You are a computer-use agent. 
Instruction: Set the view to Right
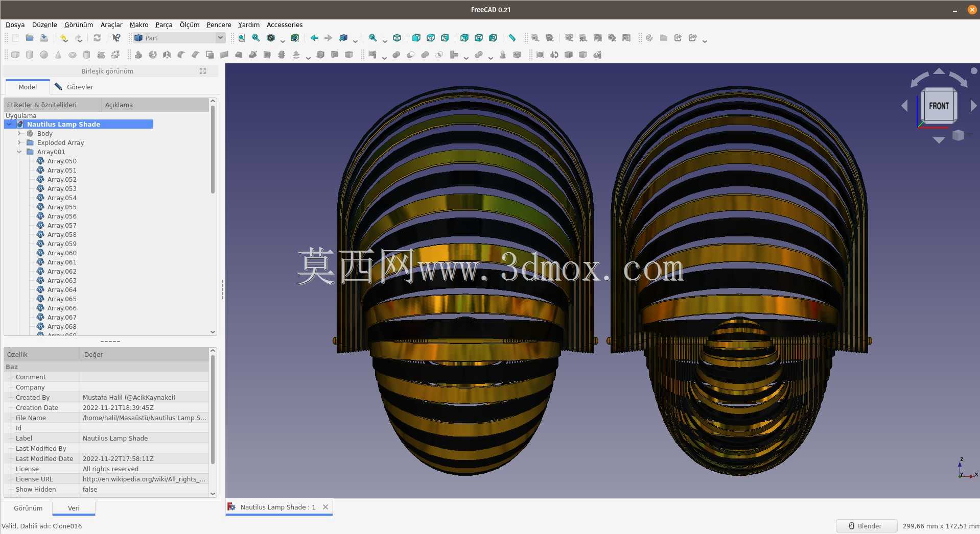click(x=445, y=38)
